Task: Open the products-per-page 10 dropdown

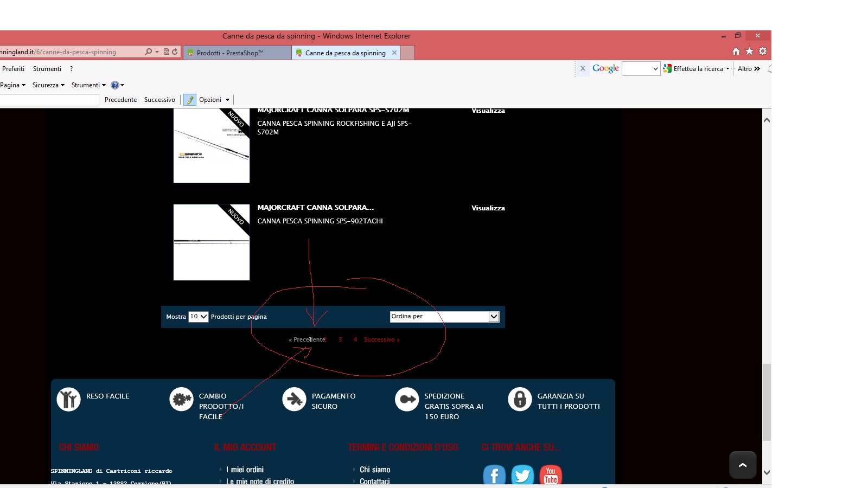Action: tap(198, 317)
